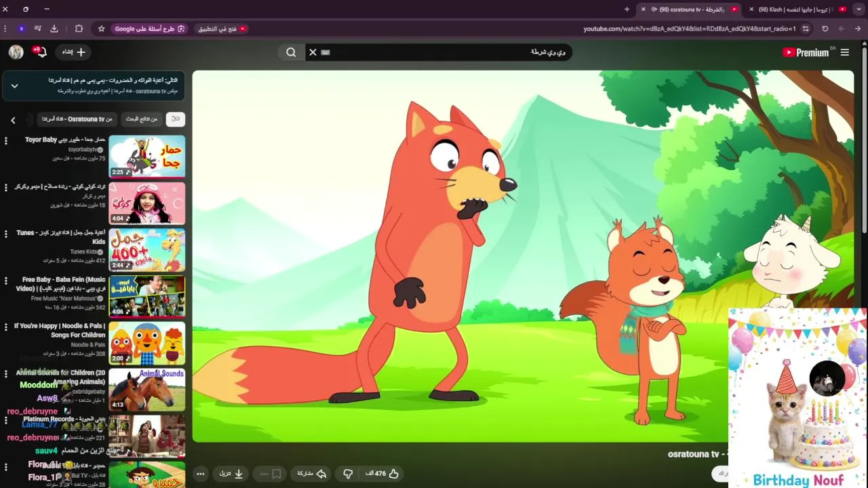Collapse the mix playlist panel chevron
The image size is (868, 488).
(x=14, y=86)
